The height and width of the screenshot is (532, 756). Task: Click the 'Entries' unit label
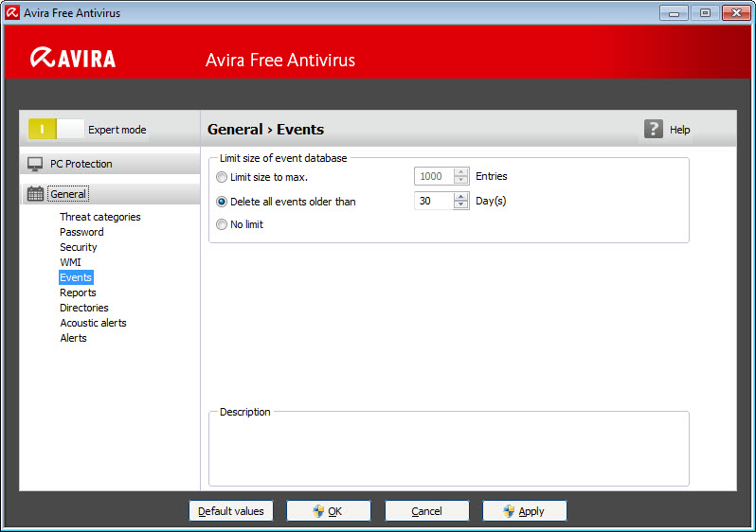click(x=492, y=176)
